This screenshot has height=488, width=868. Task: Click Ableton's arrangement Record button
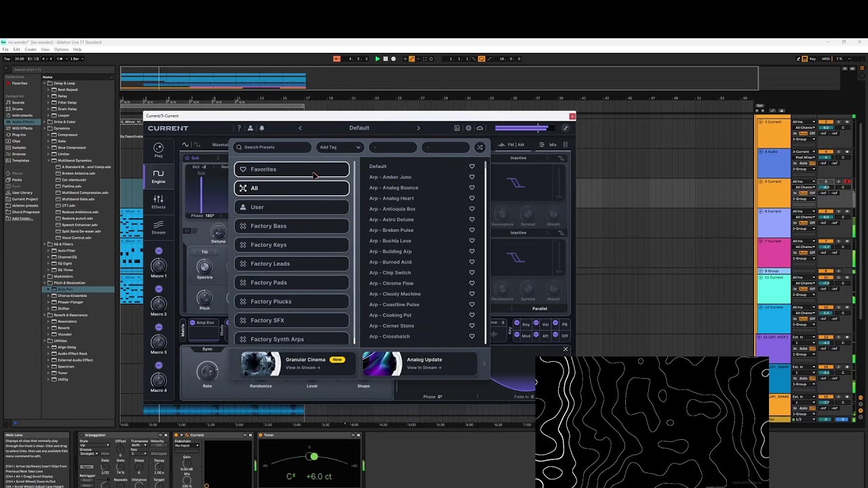tap(393, 59)
